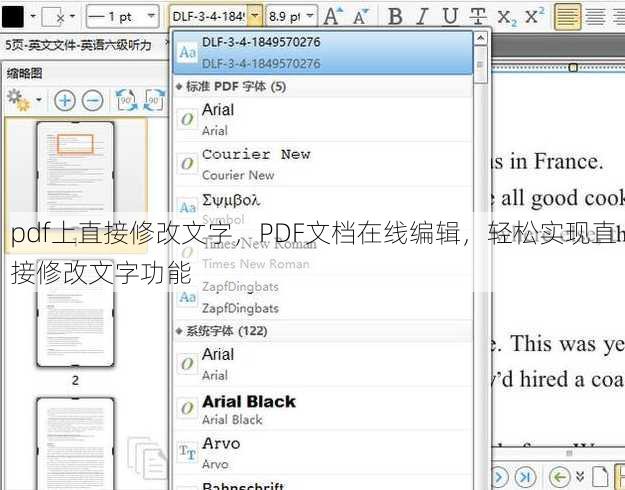
Task: Select the page 1 thumbnail
Action: click(x=75, y=175)
